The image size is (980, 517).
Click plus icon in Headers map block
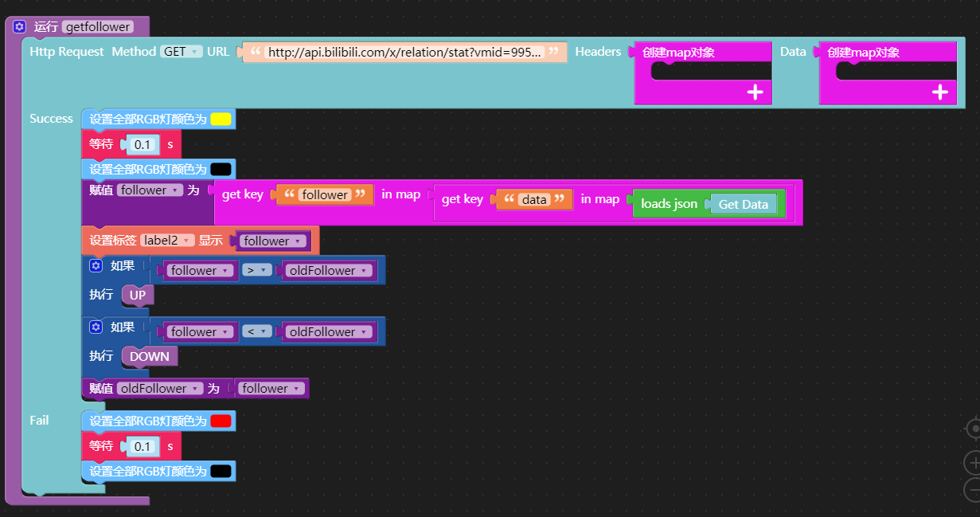click(x=755, y=92)
